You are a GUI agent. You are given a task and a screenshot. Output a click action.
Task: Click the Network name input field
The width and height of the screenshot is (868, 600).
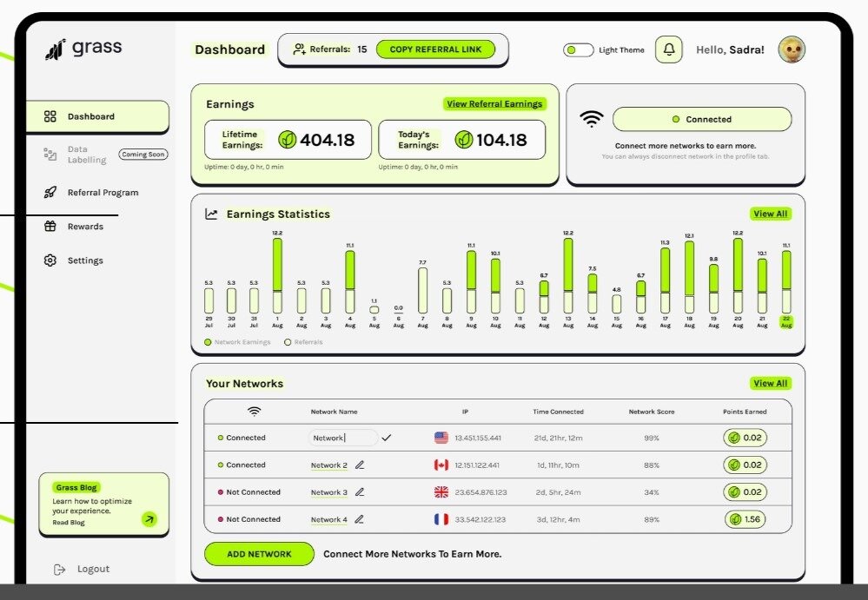[x=342, y=438]
